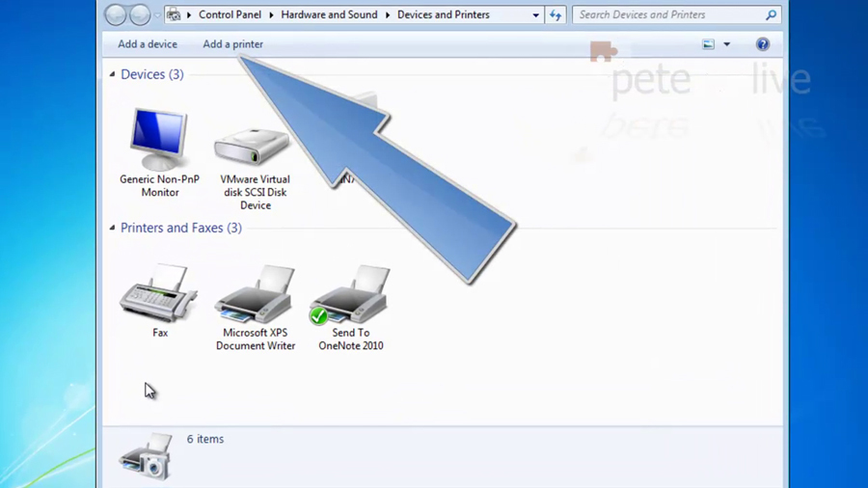Click the Control Panel address bar icon
The height and width of the screenshot is (488, 868).
click(174, 14)
